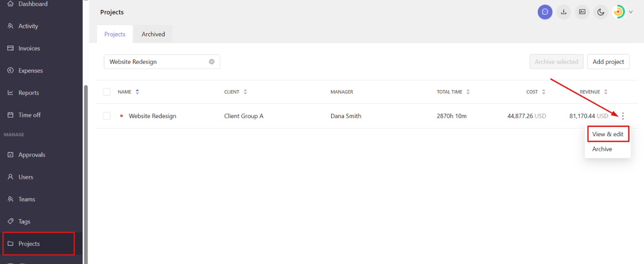644x264 pixels.
Task: Clear the Website Redesign search text
Action: pyautogui.click(x=212, y=62)
